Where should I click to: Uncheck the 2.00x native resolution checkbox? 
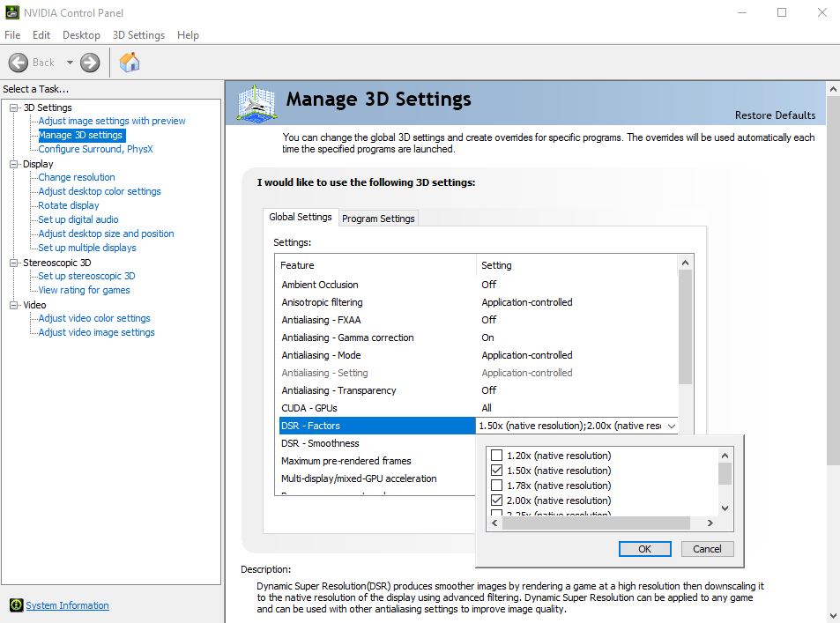pyautogui.click(x=496, y=501)
